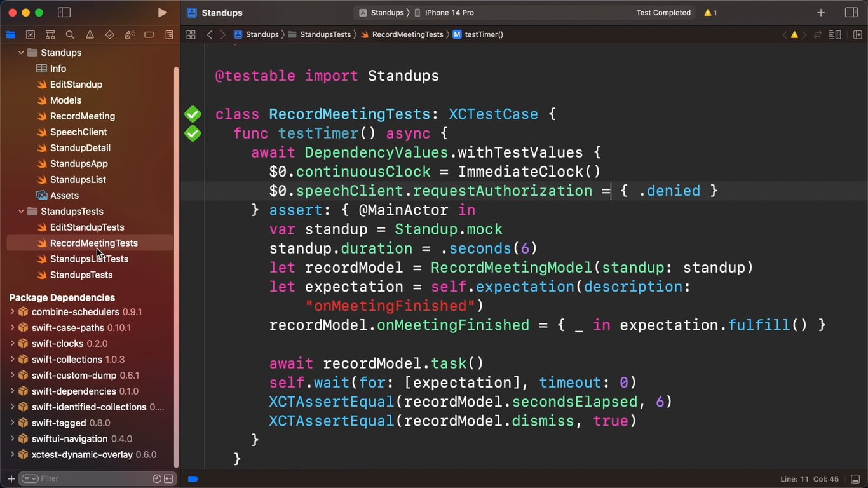Open the related items grid menu
This screenshot has height=488, width=868.
tap(191, 35)
